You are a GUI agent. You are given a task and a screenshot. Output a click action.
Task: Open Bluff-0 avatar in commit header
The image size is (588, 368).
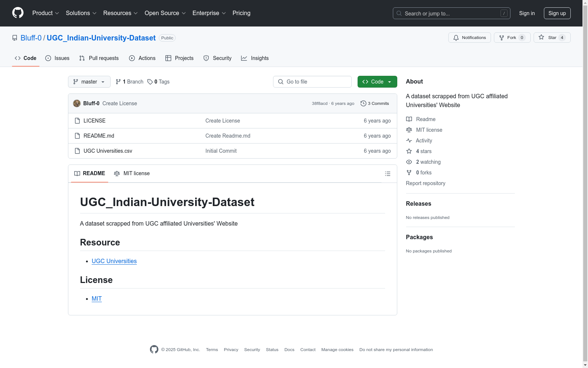77,103
